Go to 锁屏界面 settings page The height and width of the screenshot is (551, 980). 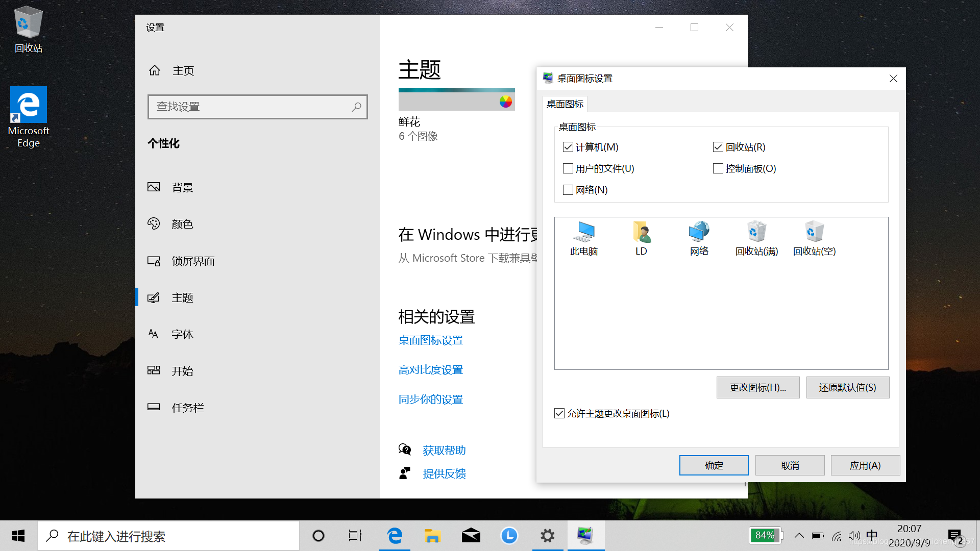(193, 261)
